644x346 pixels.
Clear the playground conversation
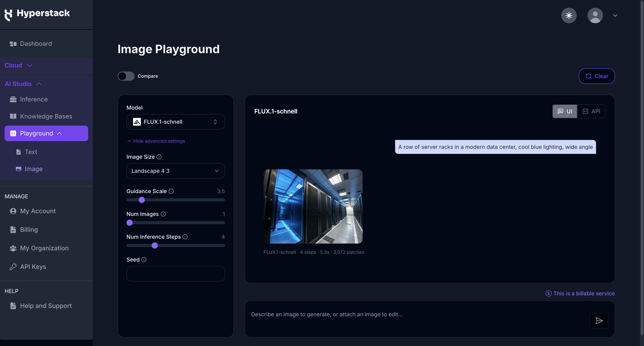597,76
